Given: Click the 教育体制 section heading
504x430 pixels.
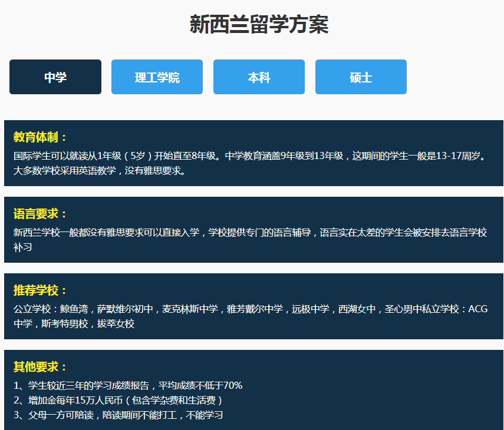Looking at the screenshot, I should [40, 137].
